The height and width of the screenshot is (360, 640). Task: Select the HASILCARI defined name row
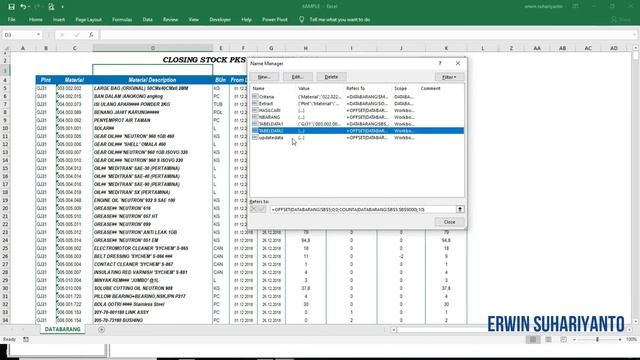coord(357,110)
